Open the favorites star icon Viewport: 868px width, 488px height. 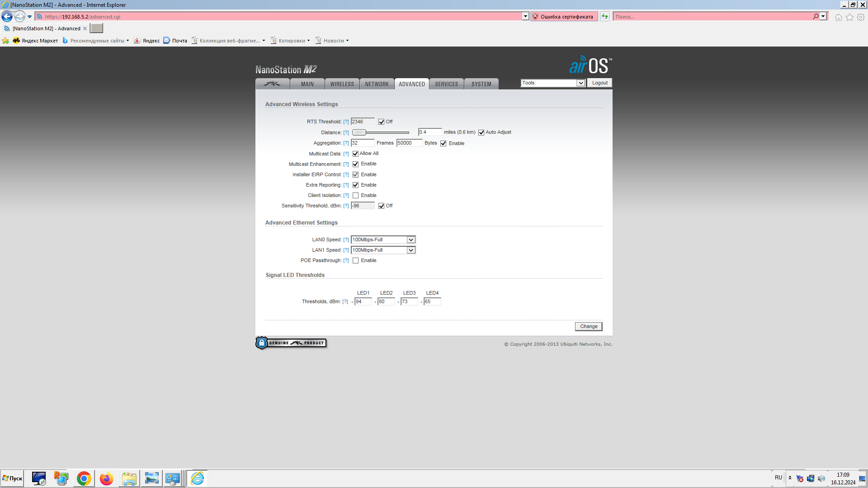849,17
